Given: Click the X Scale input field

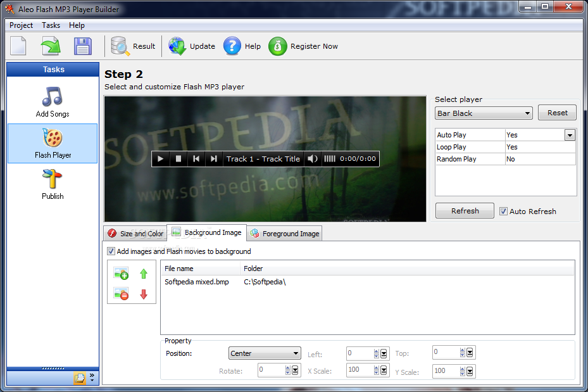Looking at the screenshot, I should coord(360,370).
